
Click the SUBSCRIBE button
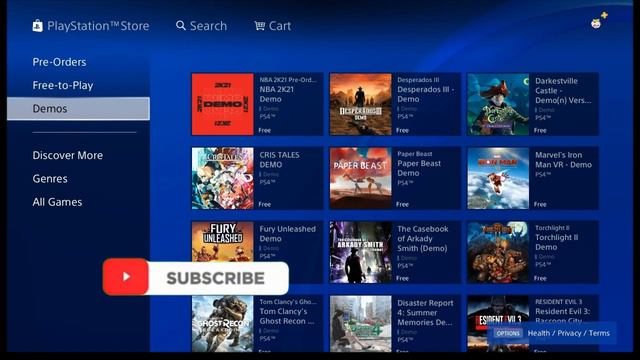[x=216, y=278]
